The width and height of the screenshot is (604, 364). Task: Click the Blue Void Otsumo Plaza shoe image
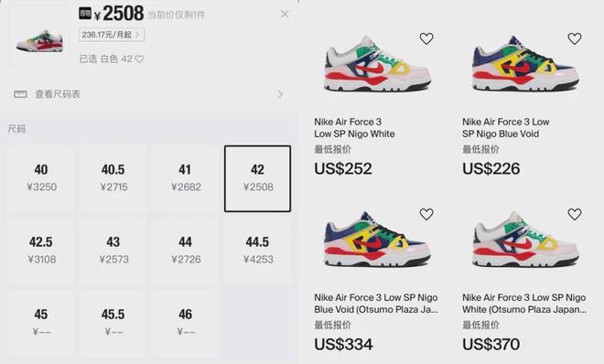tap(377, 240)
